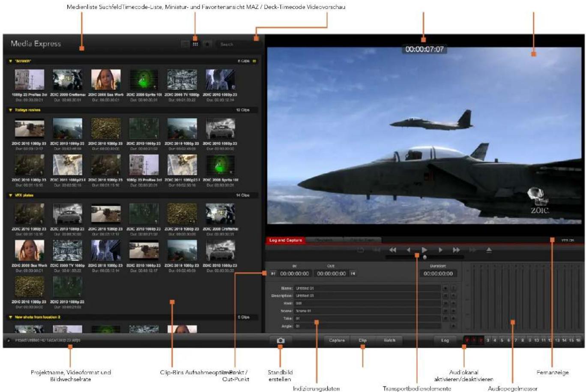
Task: Start playback with the play button
Action: point(424,250)
